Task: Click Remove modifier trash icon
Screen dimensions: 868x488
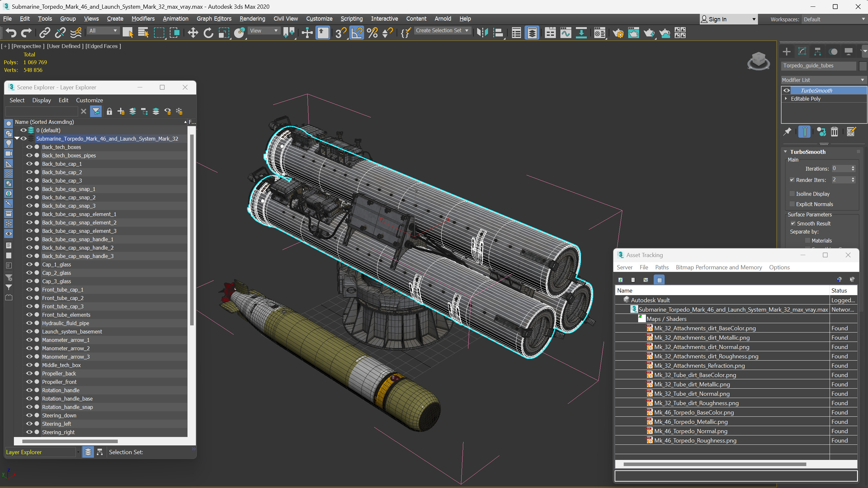Action: (x=834, y=132)
